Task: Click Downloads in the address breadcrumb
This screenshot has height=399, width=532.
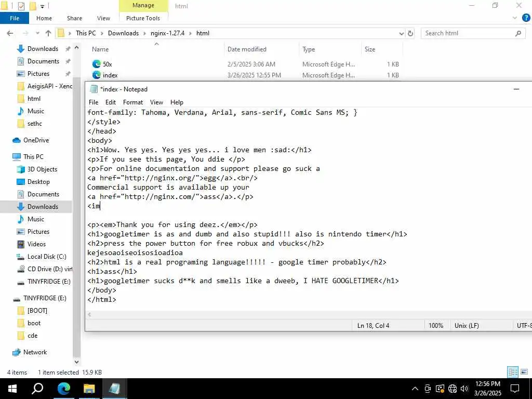Action: click(x=124, y=33)
